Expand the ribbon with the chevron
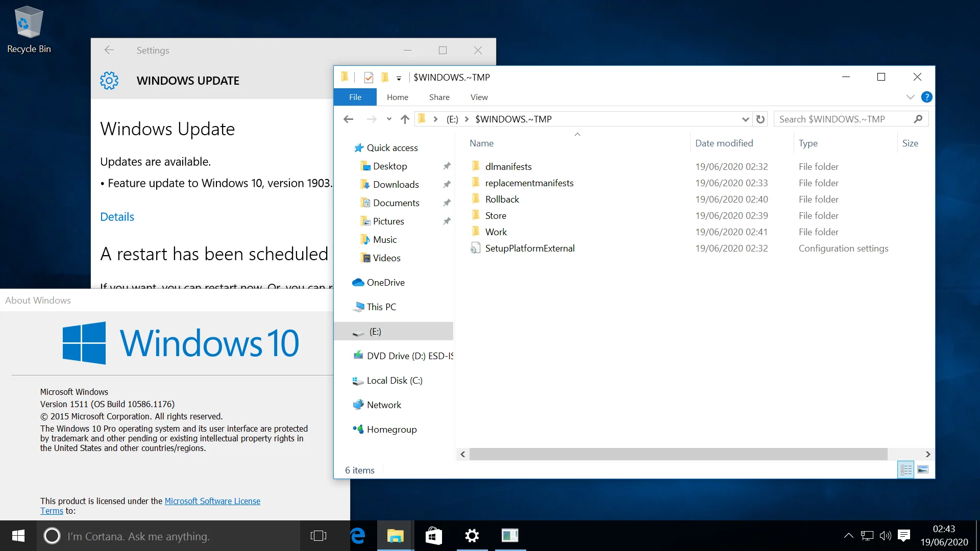Screen dimensions: 980x551 pyautogui.click(x=910, y=97)
